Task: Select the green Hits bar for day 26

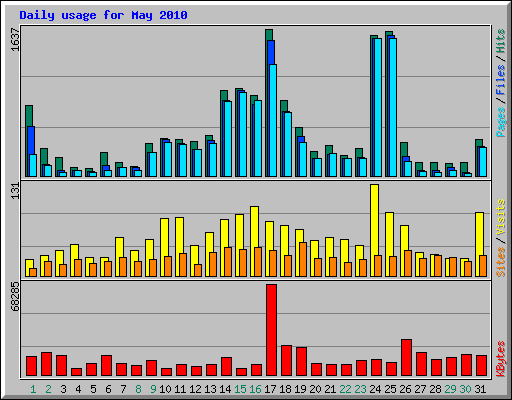Action: [404, 149]
